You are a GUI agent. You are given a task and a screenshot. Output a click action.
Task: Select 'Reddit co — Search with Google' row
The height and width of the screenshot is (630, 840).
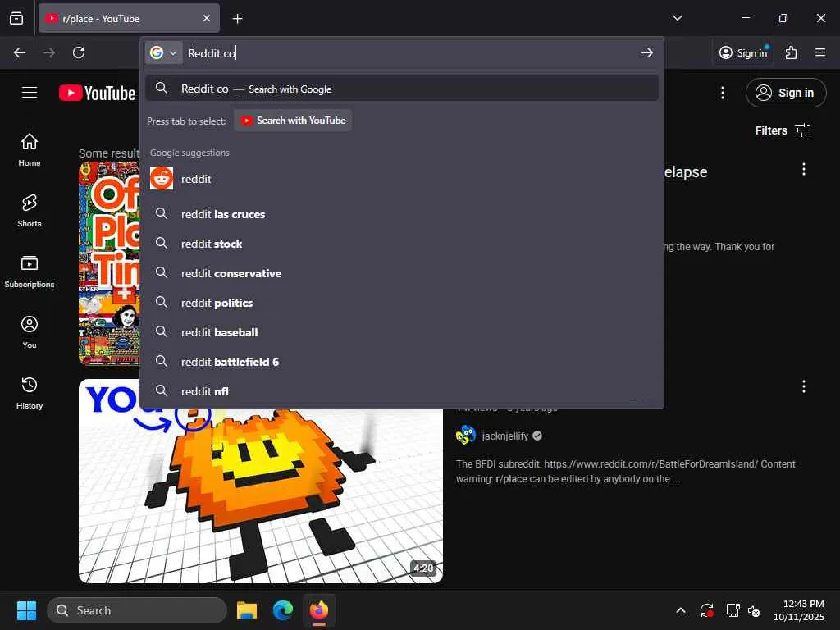pos(402,89)
